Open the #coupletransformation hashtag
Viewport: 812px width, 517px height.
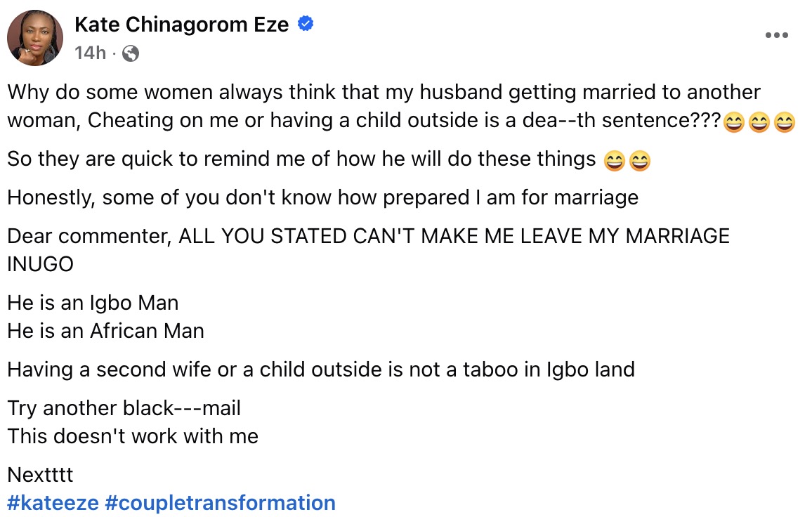(220, 503)
